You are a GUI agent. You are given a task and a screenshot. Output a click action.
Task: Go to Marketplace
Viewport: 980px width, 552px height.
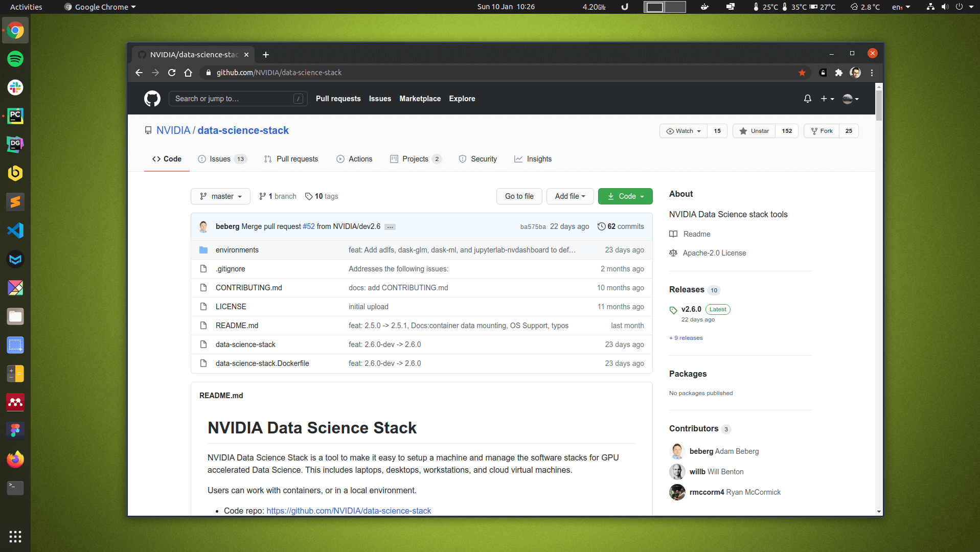(x=420, y=99)
